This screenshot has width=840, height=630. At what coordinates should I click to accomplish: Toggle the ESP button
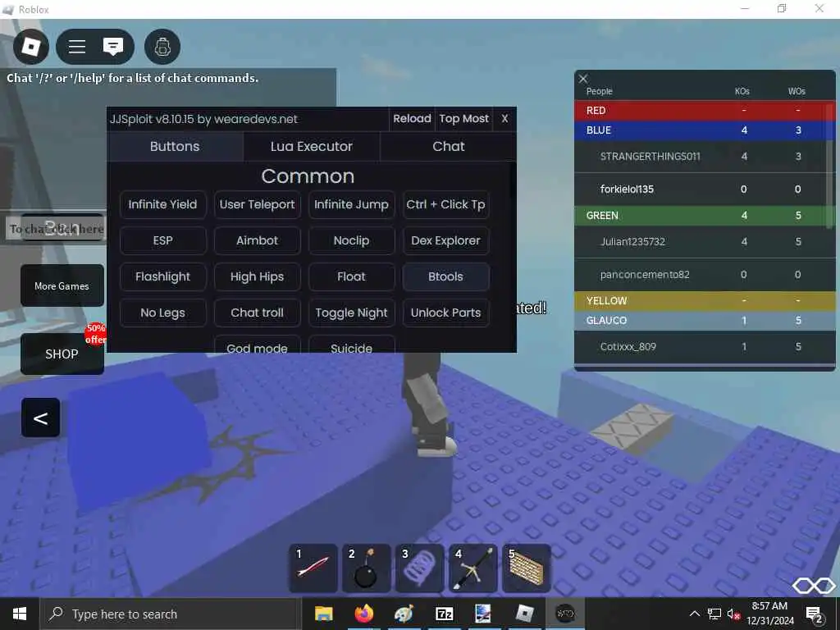pyautogui.click(x=163, y=240)
